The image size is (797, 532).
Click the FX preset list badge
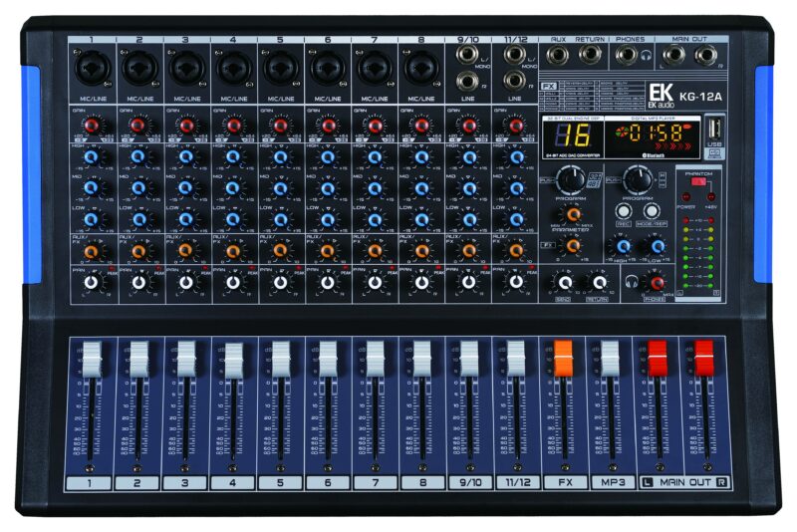(x=548, y=86)
